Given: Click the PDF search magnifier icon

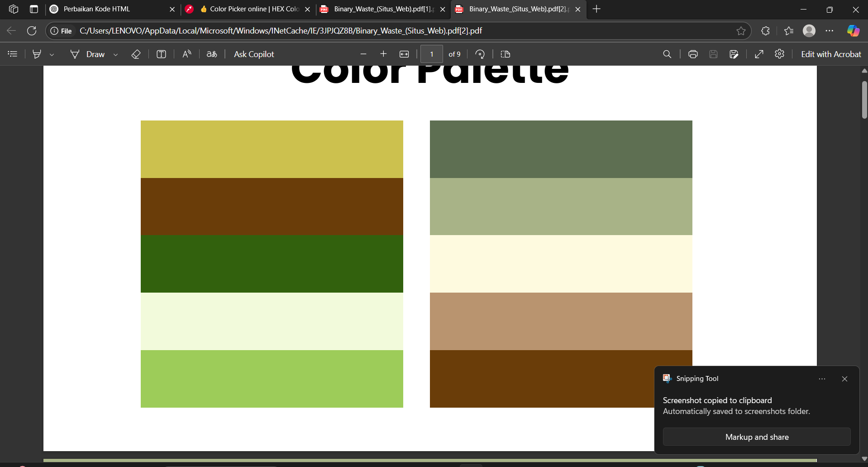Looking at the screenshot, I should click(667, 54).
